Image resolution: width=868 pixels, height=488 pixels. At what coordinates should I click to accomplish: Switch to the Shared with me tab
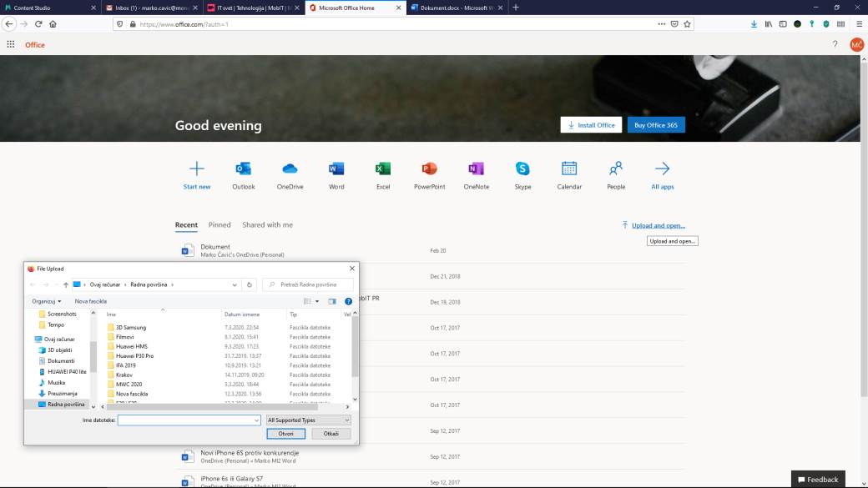coord(267,225)
